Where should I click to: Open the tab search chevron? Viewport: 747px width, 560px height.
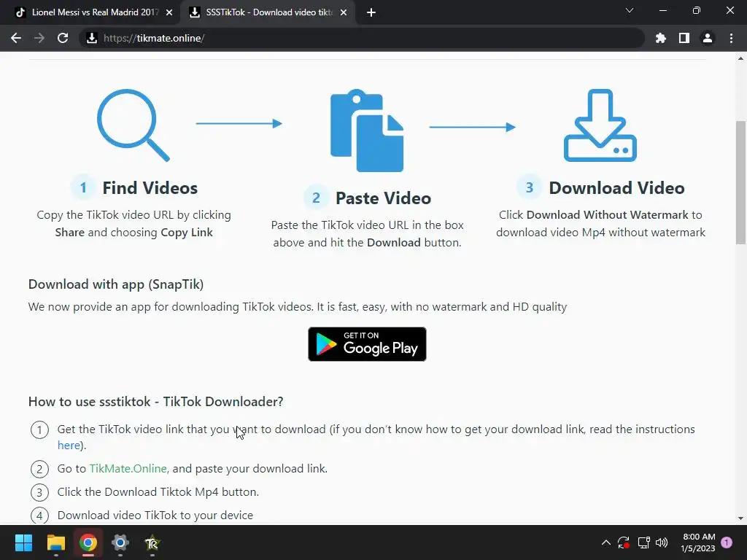click(x=630, y=10)
